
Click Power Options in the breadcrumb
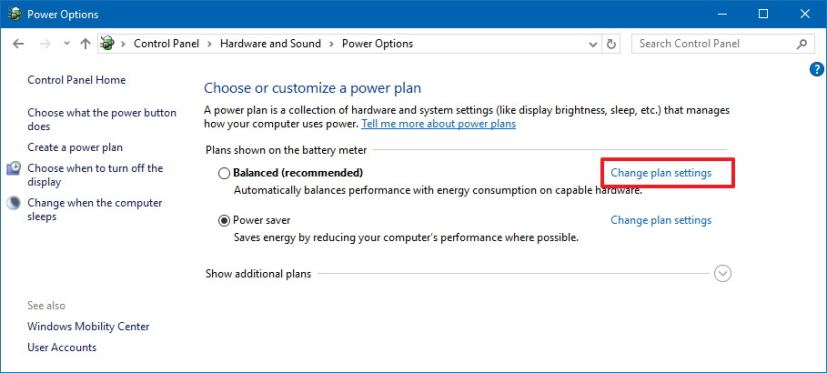coord(378,44)
